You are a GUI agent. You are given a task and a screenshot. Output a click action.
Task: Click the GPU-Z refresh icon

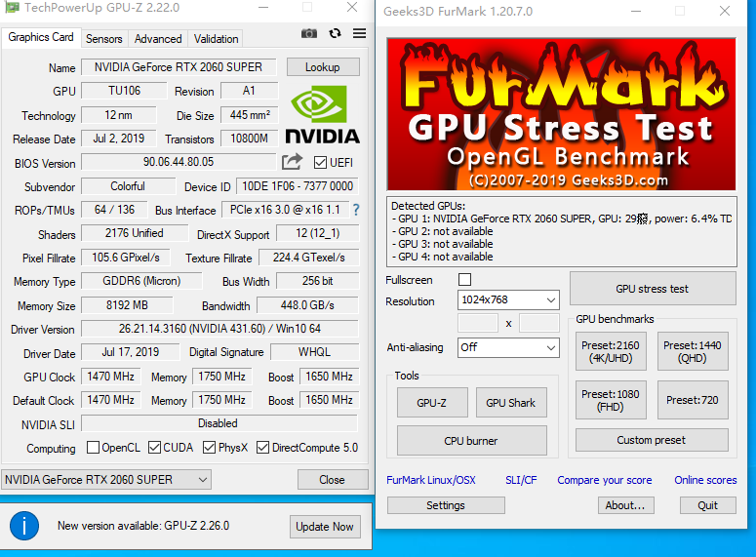click(336, 33)
